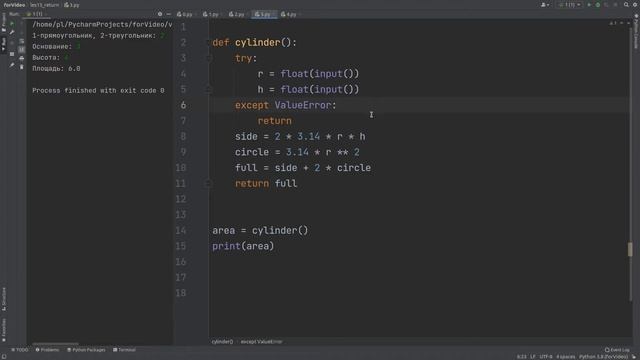Open the Event Log
This screenshot has width=640, height=360.
(617, 350)
